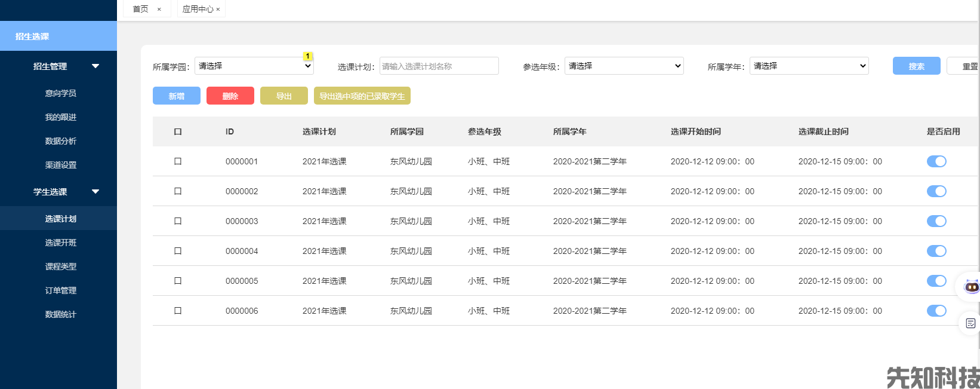The image size is (980, 389).
Task: Click the 重置 button
Action: pos(964,66)
